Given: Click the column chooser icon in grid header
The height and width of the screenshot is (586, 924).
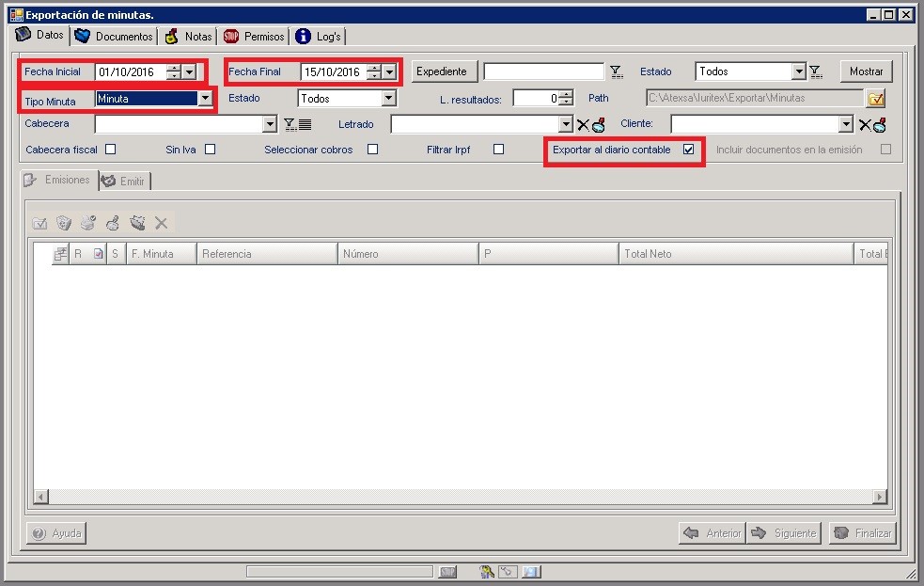Looking at the screenshot, I should [60, 254].
